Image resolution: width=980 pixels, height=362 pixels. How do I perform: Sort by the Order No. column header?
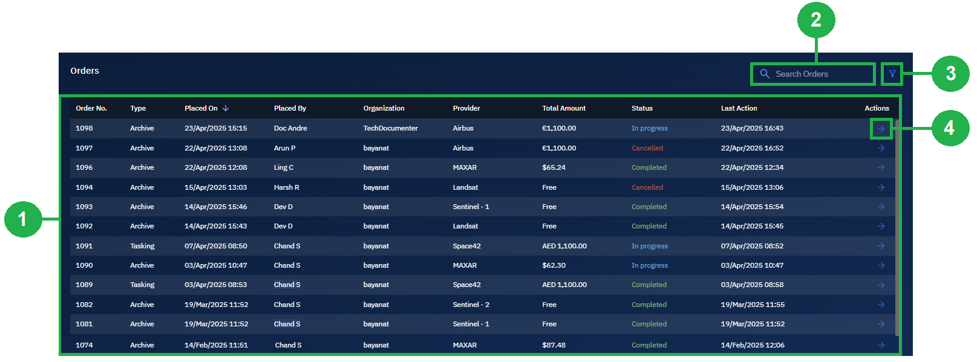point(91,108)
